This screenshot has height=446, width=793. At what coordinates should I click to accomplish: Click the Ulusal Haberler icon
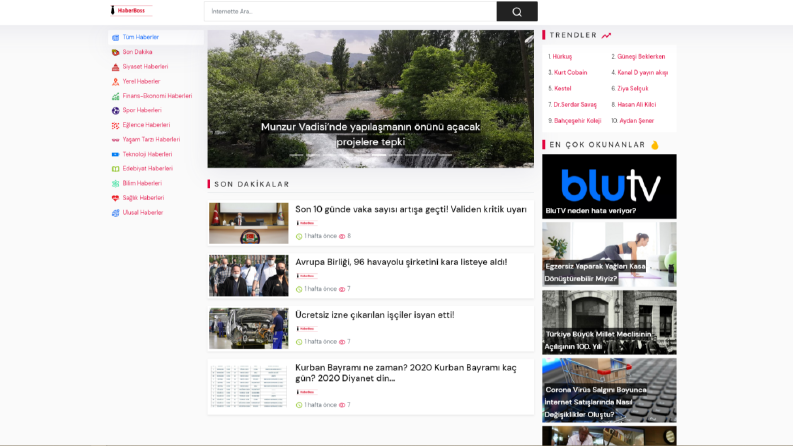[x=115, y=213]
